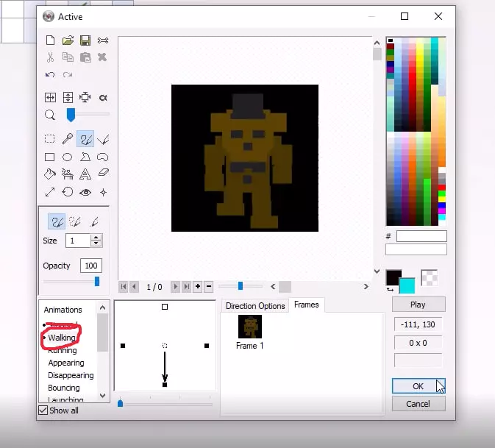Click the Crop icon
Viewport: 495px width, 448px height.
pos(85,97)
